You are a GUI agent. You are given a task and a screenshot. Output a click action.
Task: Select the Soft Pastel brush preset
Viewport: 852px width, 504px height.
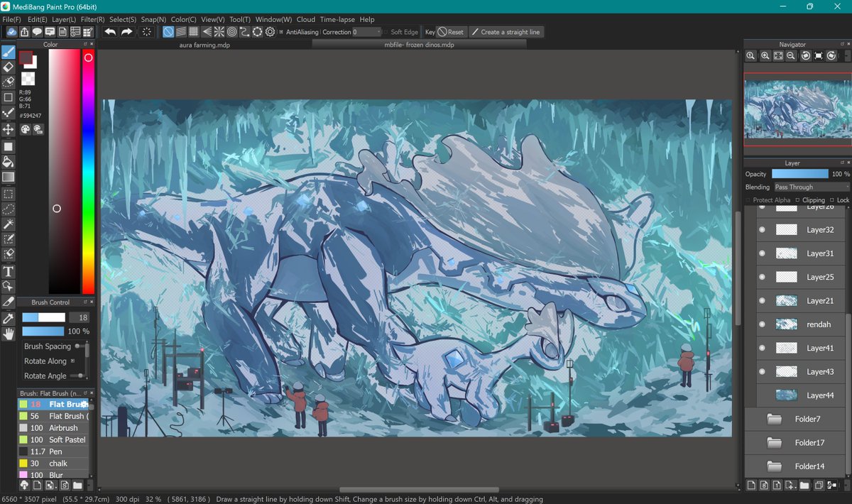(54, 440)
